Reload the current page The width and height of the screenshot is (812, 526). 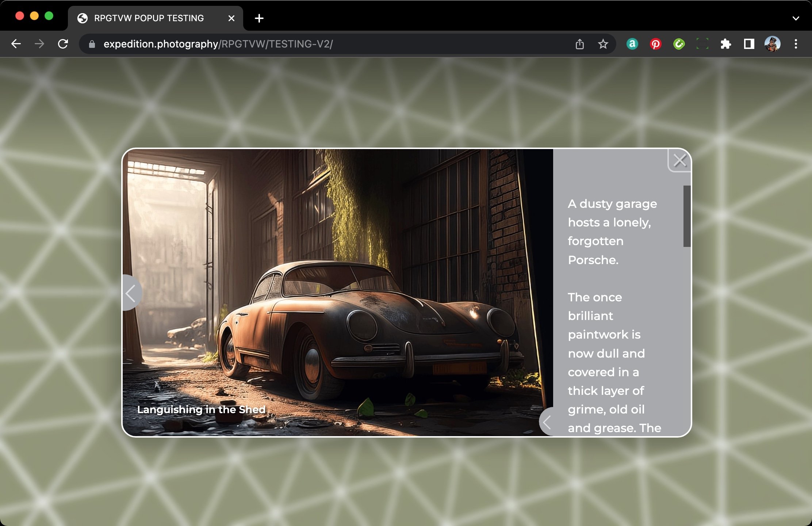click(x=63, y=44)
